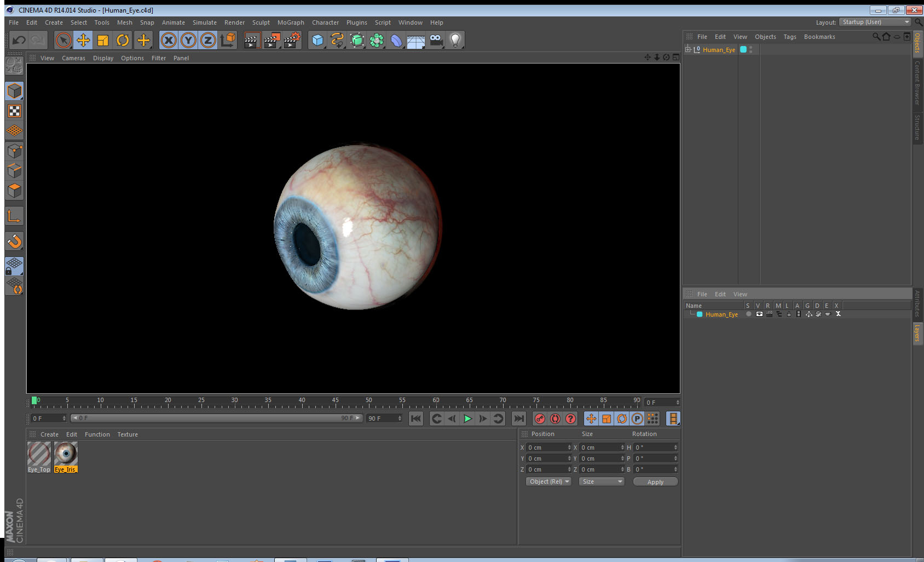The image size is (924, 562).
Task: Toggle X axis lock
Action: pos(169,40)
